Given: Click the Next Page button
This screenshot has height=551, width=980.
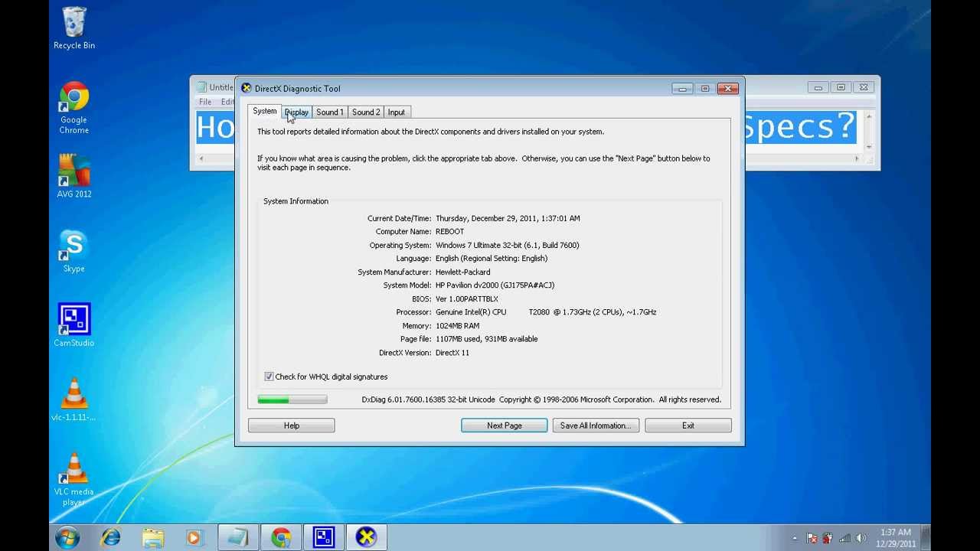Looking at the screenshot, I should pyautogui.click(x=505, y=425).
